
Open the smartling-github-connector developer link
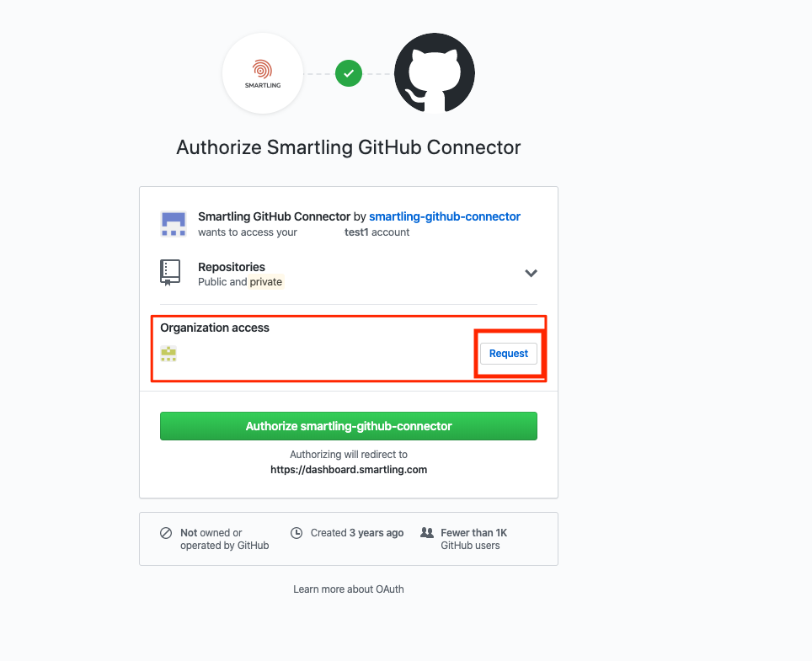click(444, 216)
